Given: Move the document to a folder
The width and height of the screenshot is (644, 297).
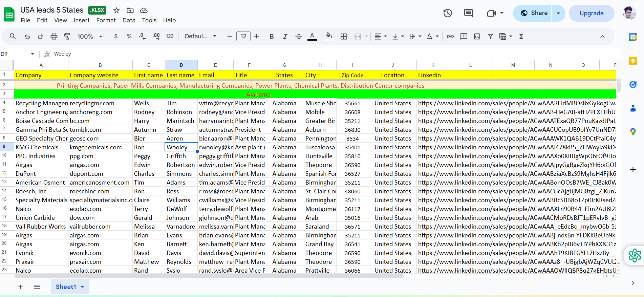Looking at the screenshot, I should 130,10.
